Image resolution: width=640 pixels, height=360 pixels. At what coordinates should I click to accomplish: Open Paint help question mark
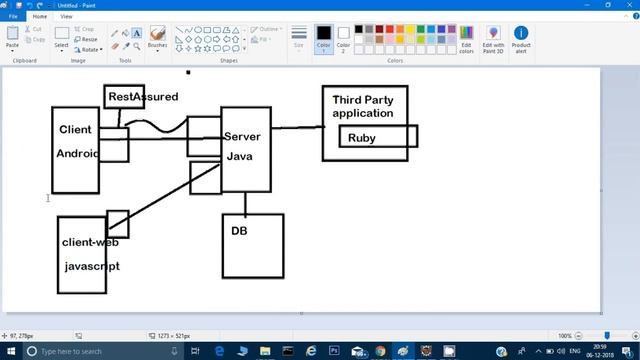click(x=636, y=16)
